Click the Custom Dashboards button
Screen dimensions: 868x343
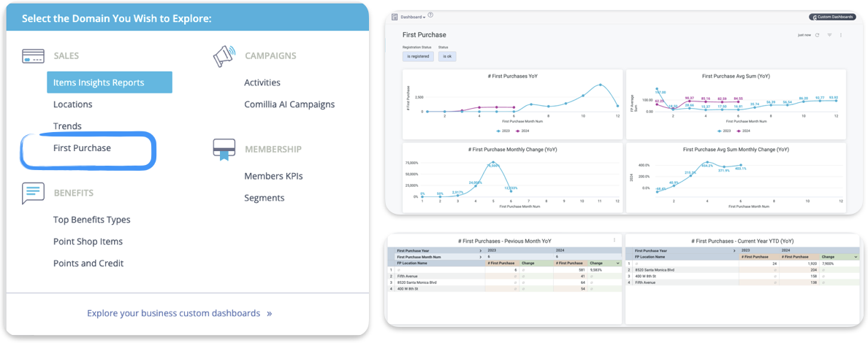[833, 18]
